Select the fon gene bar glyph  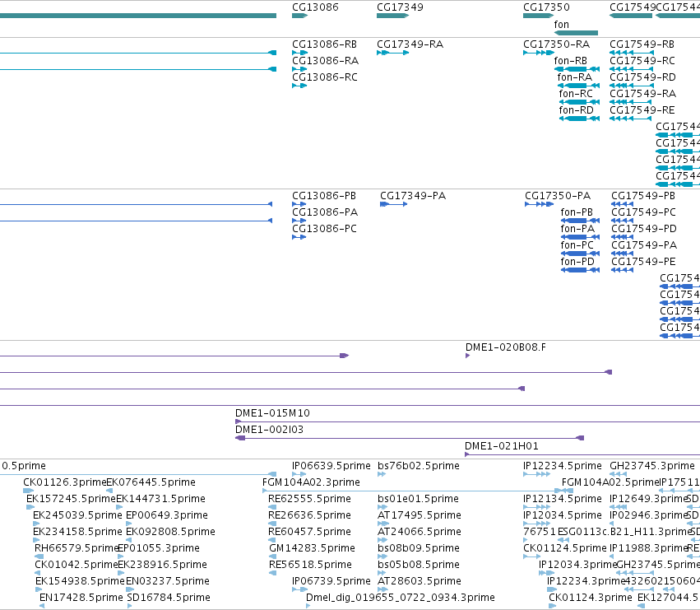pyautogui.click(x=576, y=33)
